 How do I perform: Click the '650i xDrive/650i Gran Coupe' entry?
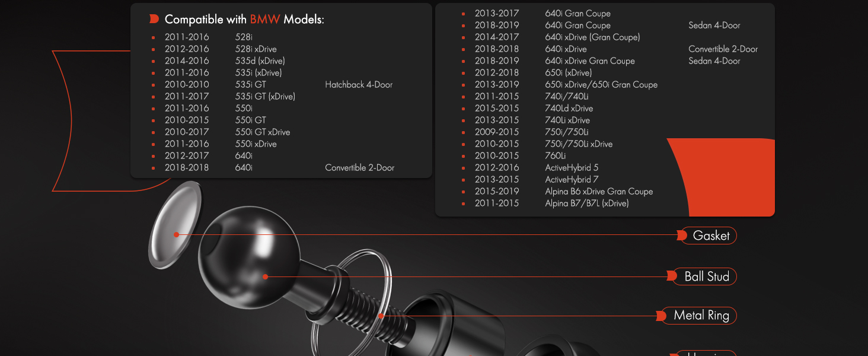[x=601, y=85]
